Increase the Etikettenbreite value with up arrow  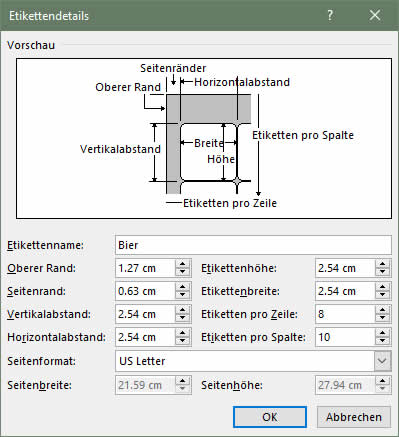pyautogui.click(x=382, y=287)
